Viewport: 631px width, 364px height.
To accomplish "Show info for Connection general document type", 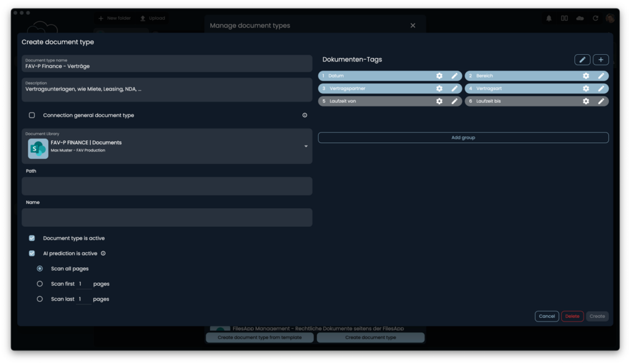I will [304, 115].
